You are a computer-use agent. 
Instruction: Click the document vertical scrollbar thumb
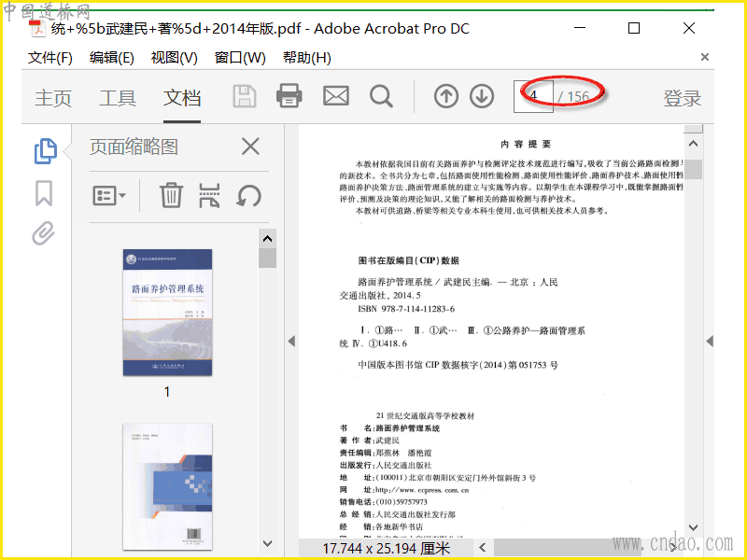click(x=693, y=169)
